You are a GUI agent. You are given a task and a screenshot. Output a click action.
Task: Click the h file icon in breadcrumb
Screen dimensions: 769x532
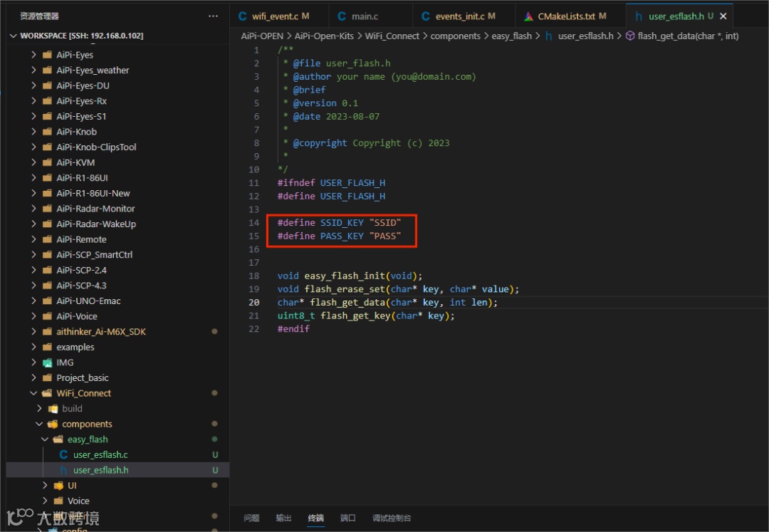point(549,36)
